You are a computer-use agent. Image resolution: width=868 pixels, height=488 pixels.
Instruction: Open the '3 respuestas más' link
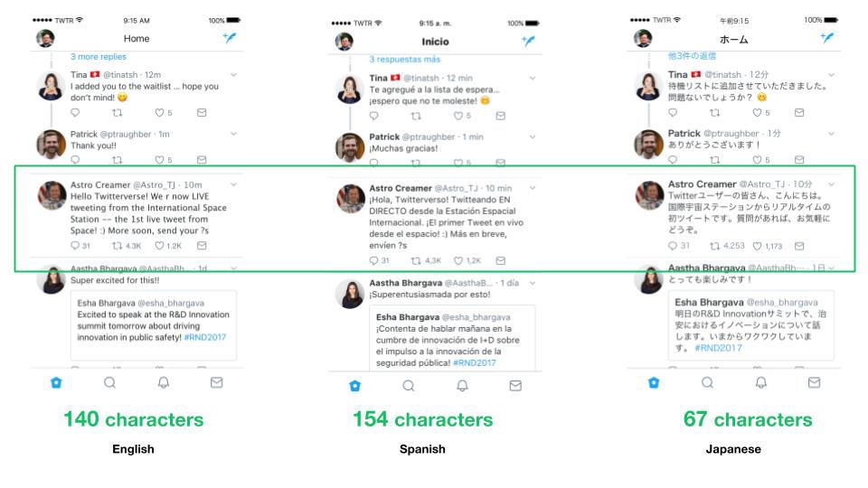point(405,60)
